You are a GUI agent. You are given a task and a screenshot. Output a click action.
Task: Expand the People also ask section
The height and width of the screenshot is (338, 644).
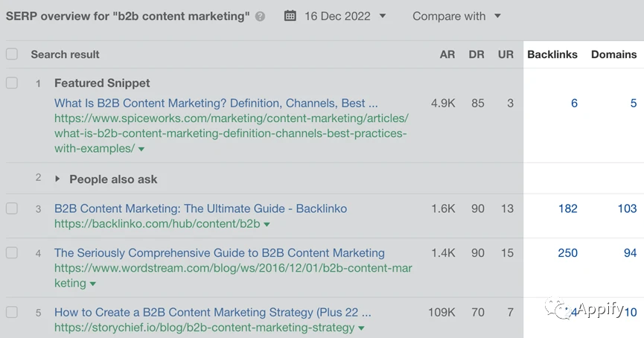coord(58,179)
